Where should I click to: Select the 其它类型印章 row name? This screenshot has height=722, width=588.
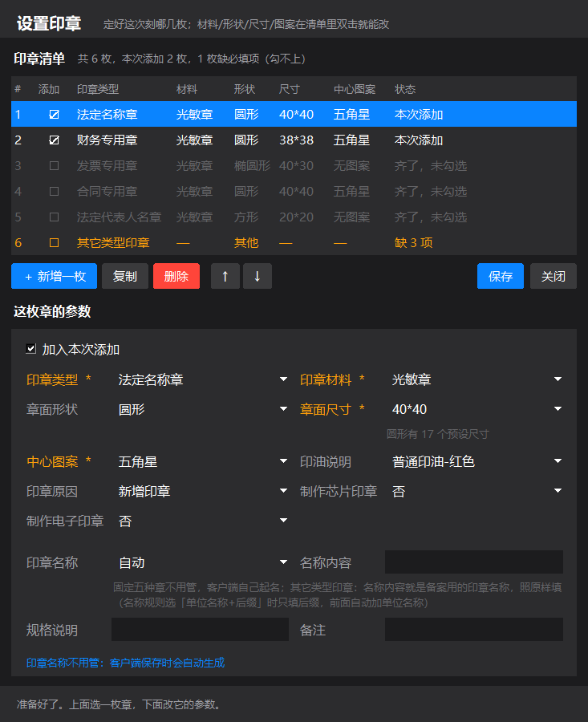coord(113,242)
